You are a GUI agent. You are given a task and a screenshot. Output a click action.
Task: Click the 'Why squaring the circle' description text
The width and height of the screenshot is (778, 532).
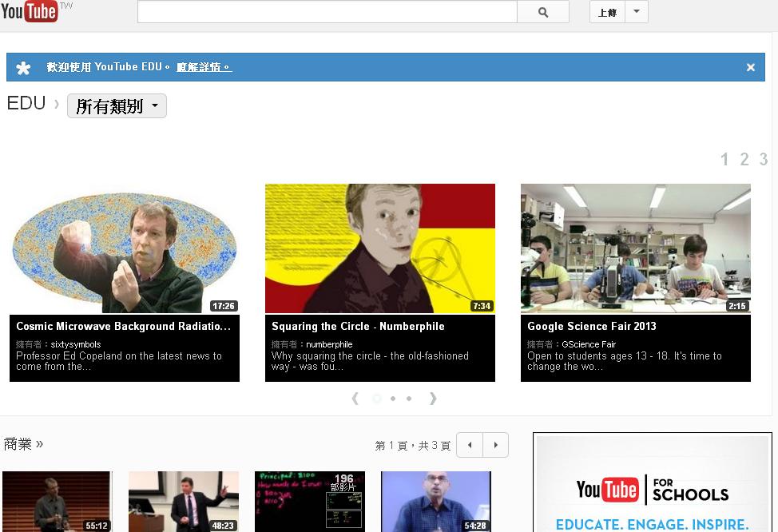point(370,361)
